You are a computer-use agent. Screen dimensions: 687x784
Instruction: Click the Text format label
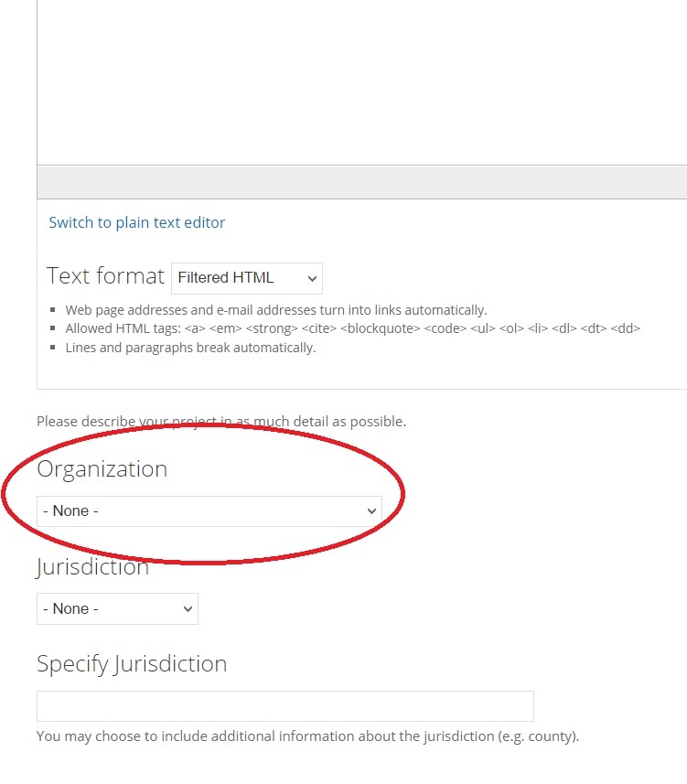pos(105,276)
